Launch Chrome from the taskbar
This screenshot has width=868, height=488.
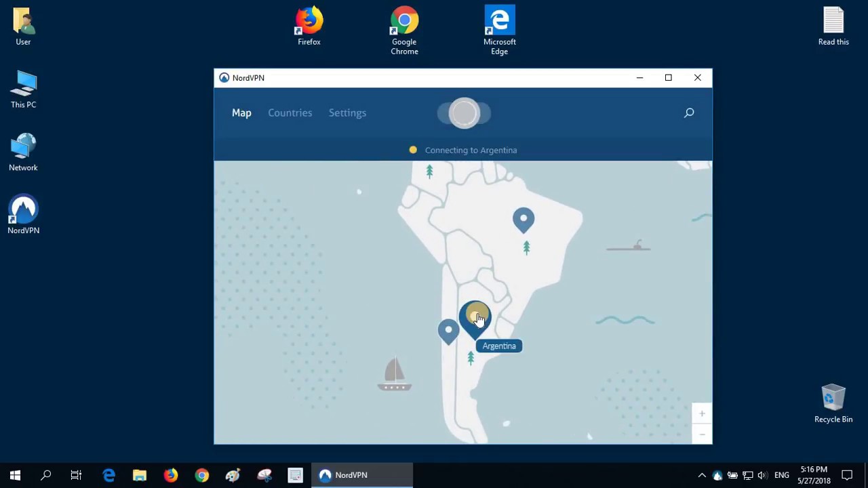click(202, 475)
